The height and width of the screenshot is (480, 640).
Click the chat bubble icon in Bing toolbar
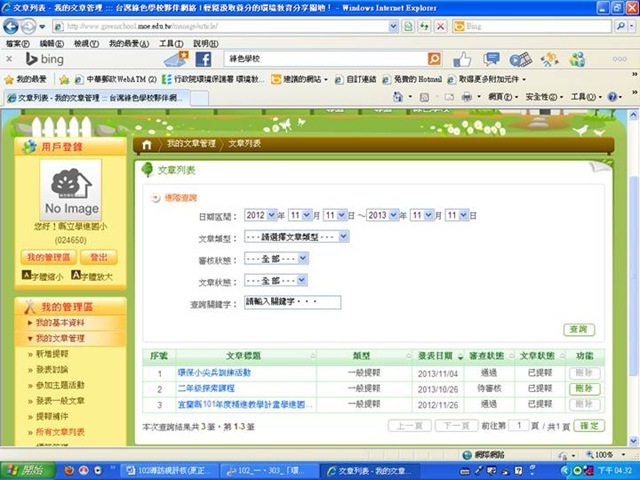point(491,59)
